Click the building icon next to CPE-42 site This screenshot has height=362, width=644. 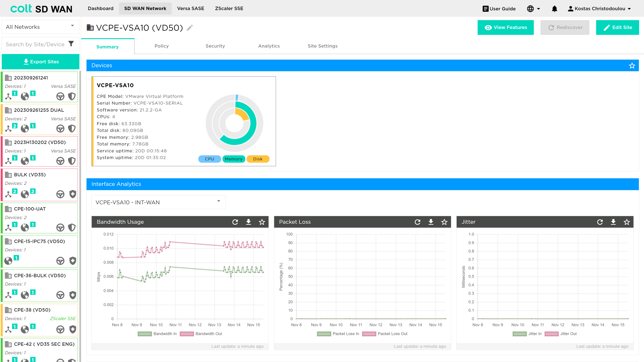[8, 344]
